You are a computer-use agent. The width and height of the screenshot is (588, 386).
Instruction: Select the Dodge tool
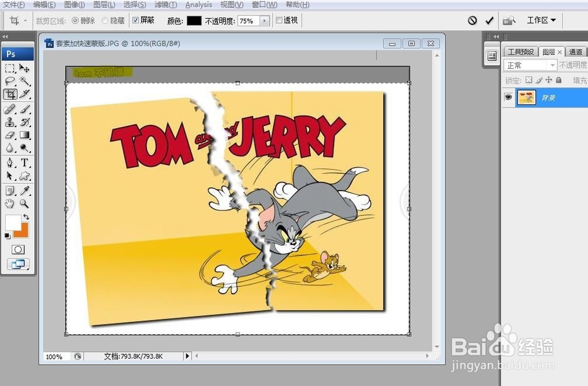click(x=24, y=148)
